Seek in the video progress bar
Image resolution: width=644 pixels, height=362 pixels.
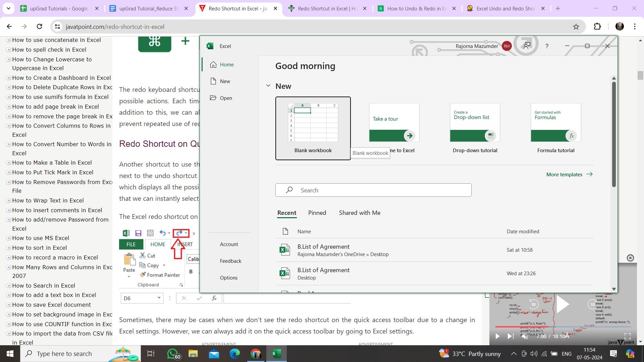click(x=563, y=326)
